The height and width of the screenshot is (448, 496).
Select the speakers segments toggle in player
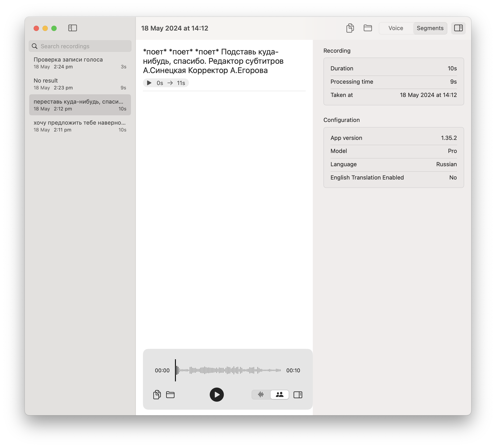tap(279, 395)
